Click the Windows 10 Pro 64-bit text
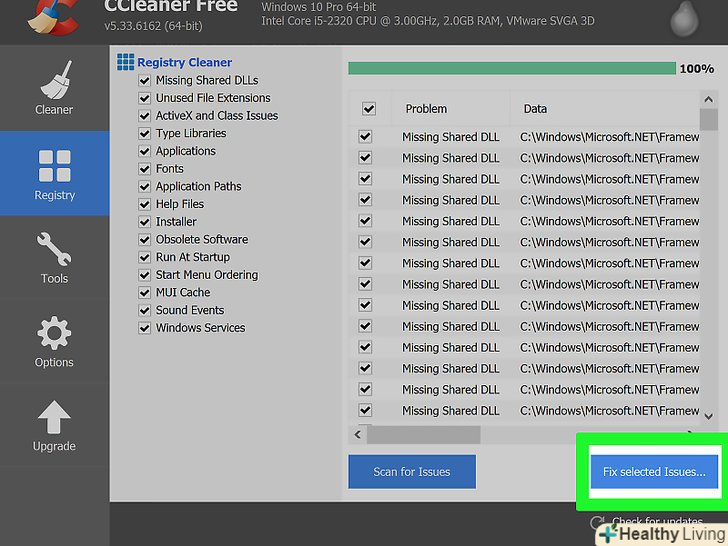This screenshot has width=728, height=546. point(318,7)
